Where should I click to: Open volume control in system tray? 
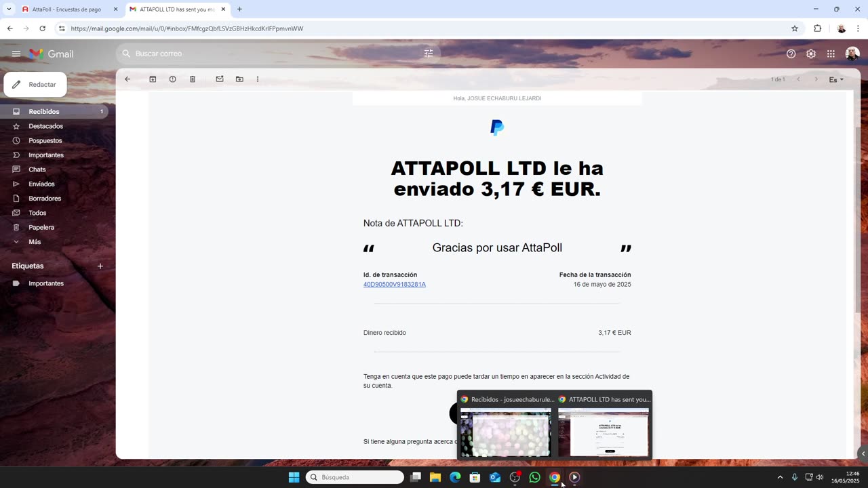pos(820,477)
